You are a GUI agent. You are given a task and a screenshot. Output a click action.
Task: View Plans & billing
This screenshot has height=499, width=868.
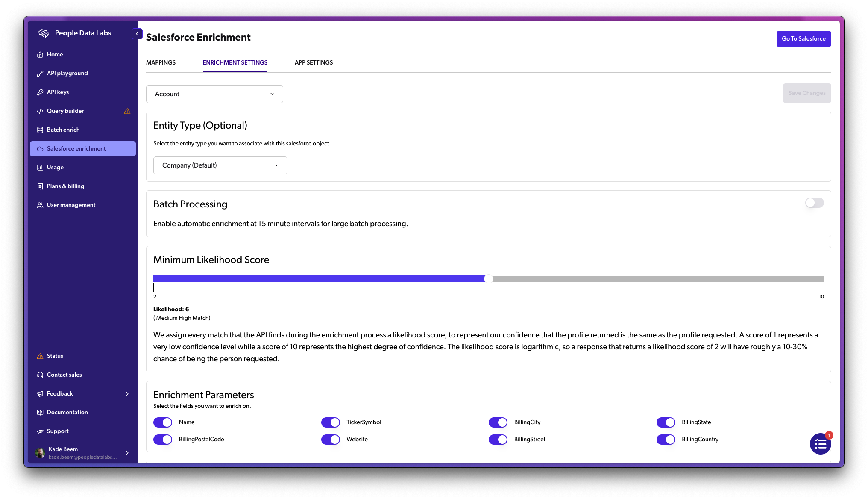pos(65,186)
